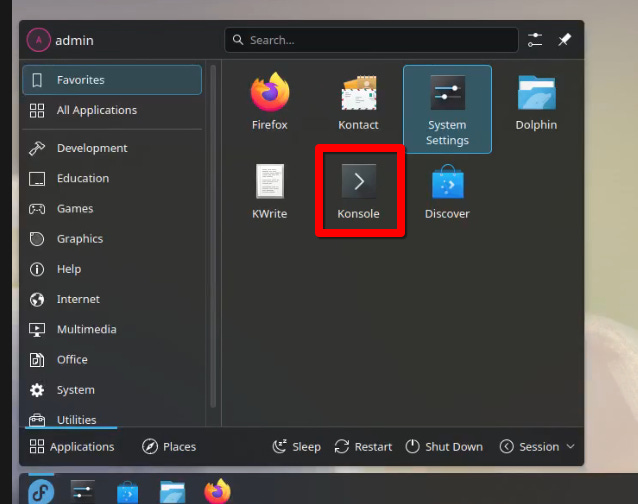Open Discover from the taskbar
Viewport: 638px width, 504px height.
coord(127,492)
